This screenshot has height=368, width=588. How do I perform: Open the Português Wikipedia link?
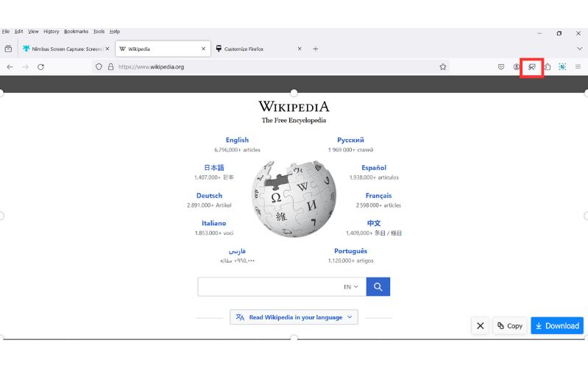pyautogui.click(x=350, y=251)
